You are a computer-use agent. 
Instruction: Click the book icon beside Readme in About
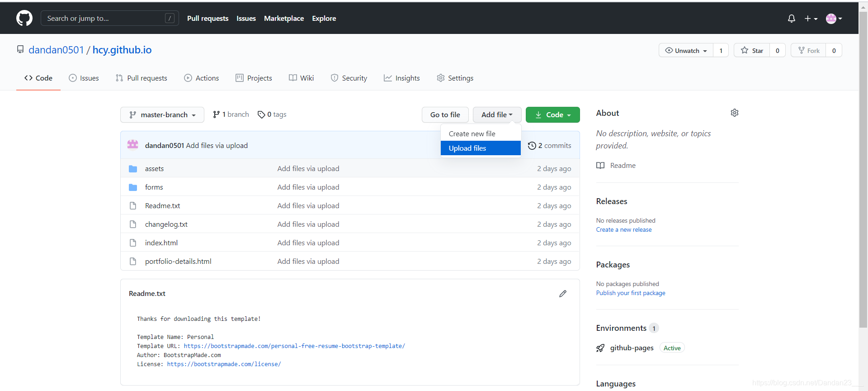pyautogui.click(x=600, y=166)
